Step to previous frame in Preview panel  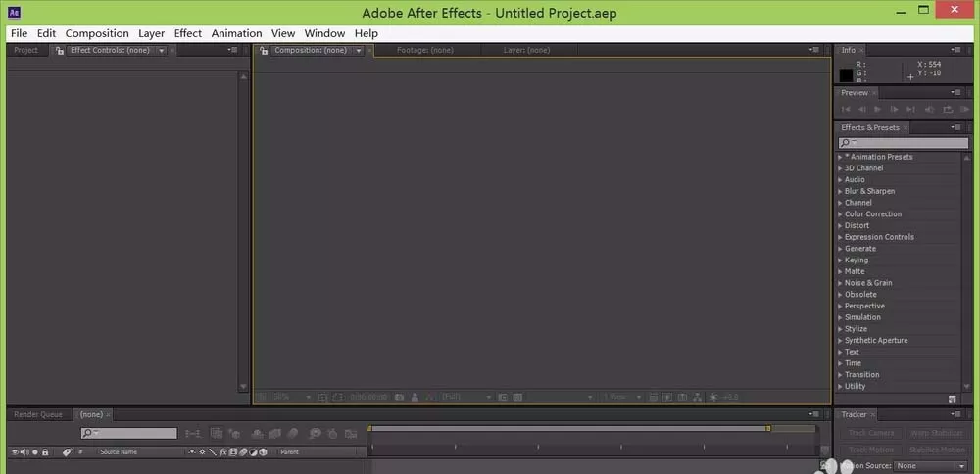tap(861, 110)
